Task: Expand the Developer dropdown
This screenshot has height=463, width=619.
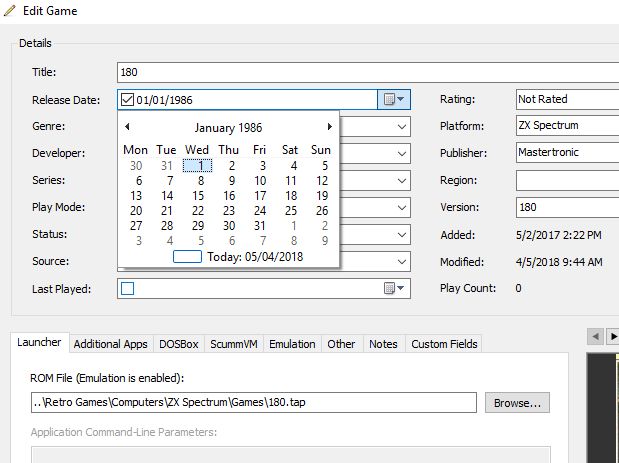Action: click(x=401, y=154)
